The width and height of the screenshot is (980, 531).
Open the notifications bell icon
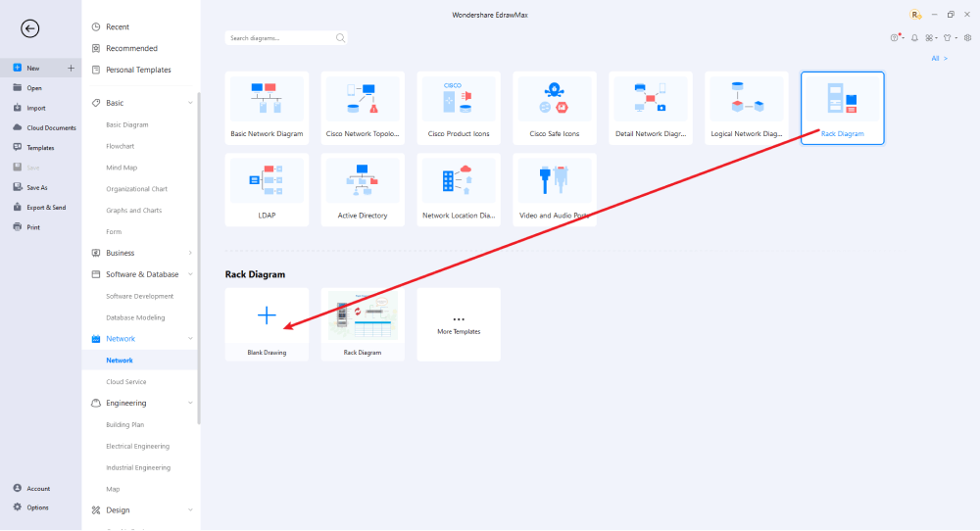(914, 38)
